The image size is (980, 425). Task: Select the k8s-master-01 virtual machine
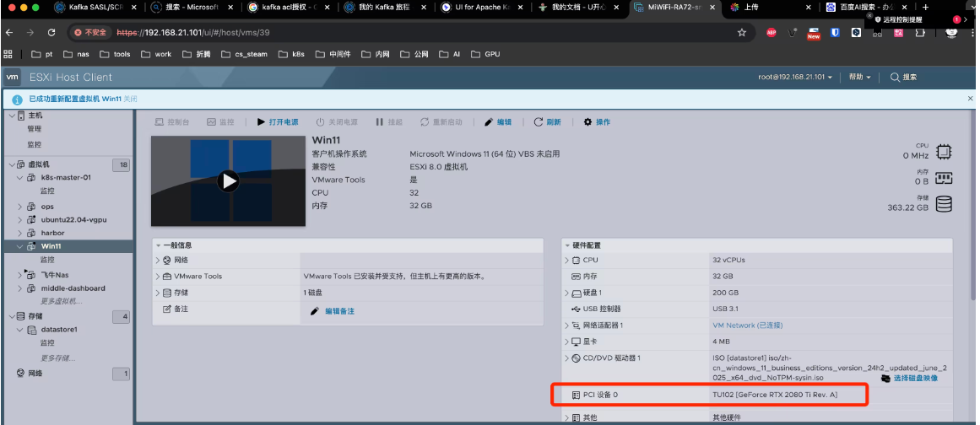[x=66, y=177]
